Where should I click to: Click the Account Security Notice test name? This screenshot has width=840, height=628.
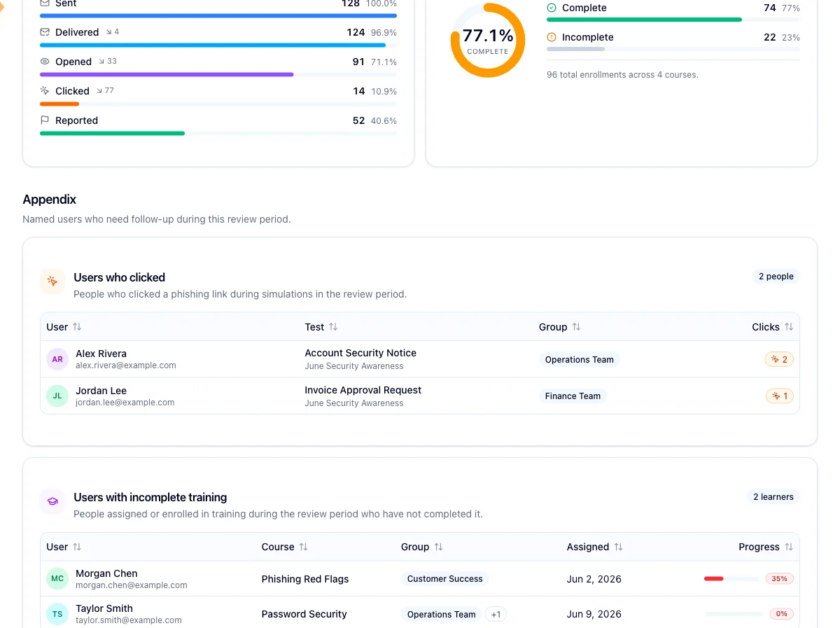point(360,353)
